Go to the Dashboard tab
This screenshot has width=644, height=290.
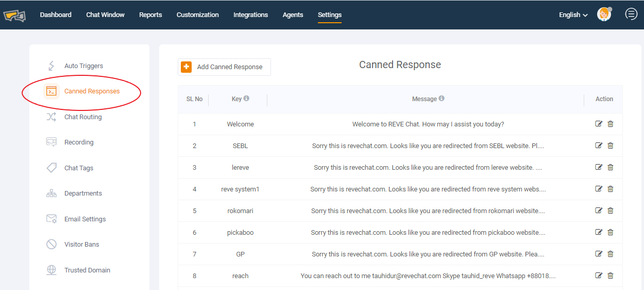(56, 15)
